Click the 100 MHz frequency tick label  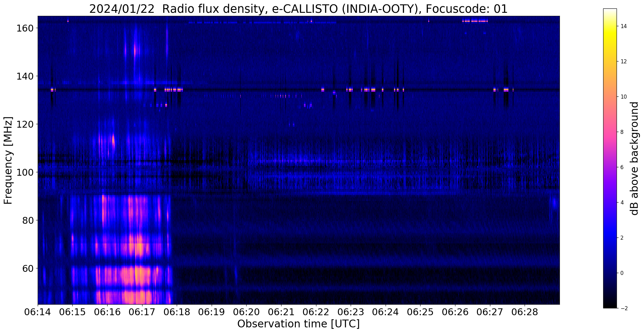[x=24, y=172]
